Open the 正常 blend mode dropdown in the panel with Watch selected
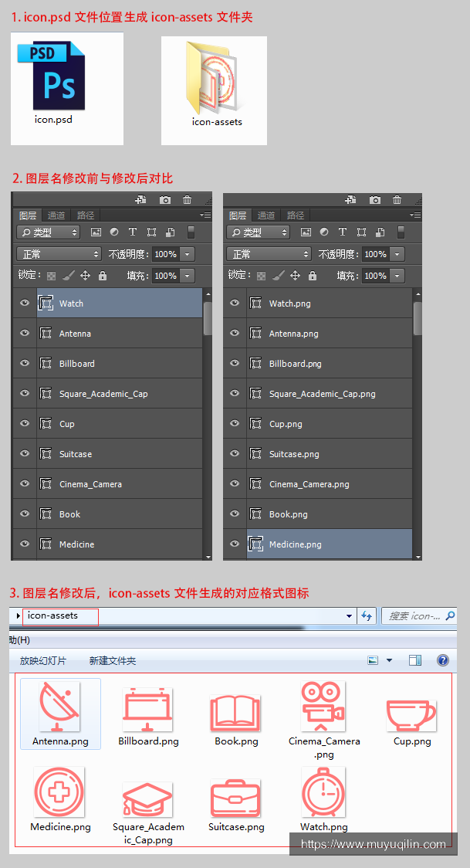This screenshot has width=470, height=868. point(59,253)
